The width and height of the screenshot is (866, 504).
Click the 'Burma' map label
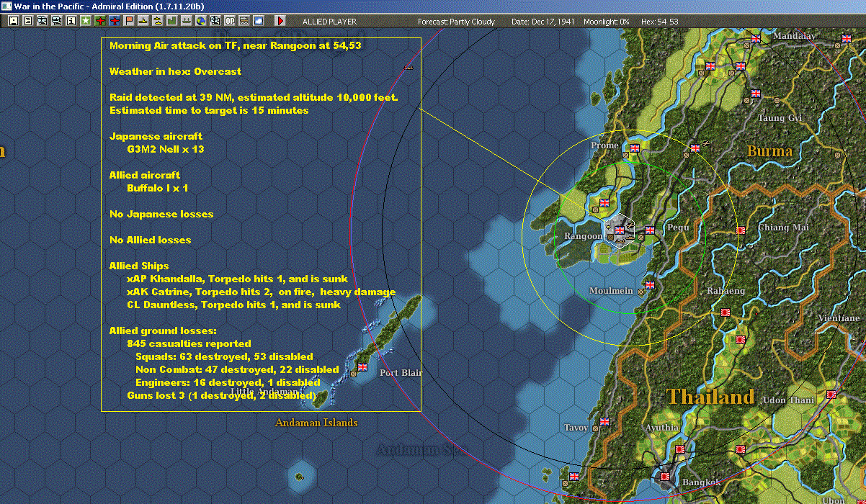point(769,151)
